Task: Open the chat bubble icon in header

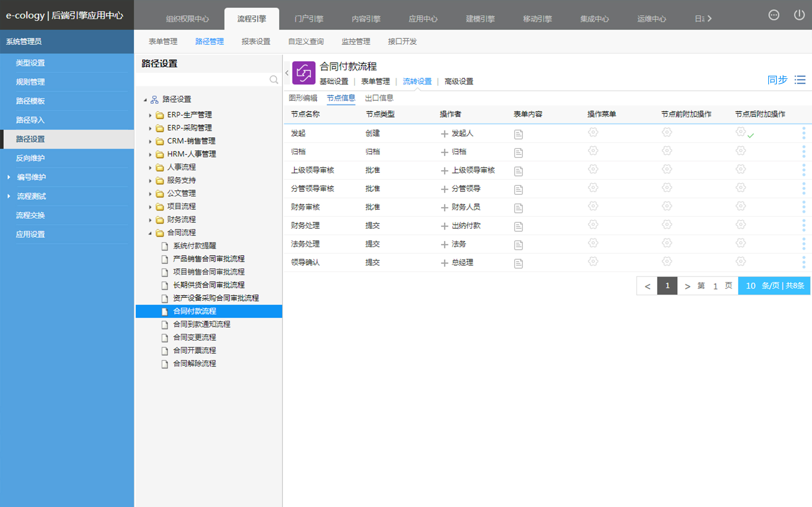Action: (x=773, y=15)
